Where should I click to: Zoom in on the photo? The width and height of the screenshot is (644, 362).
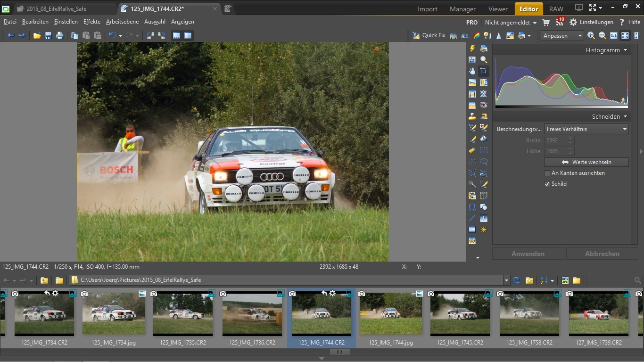point(591,35)
